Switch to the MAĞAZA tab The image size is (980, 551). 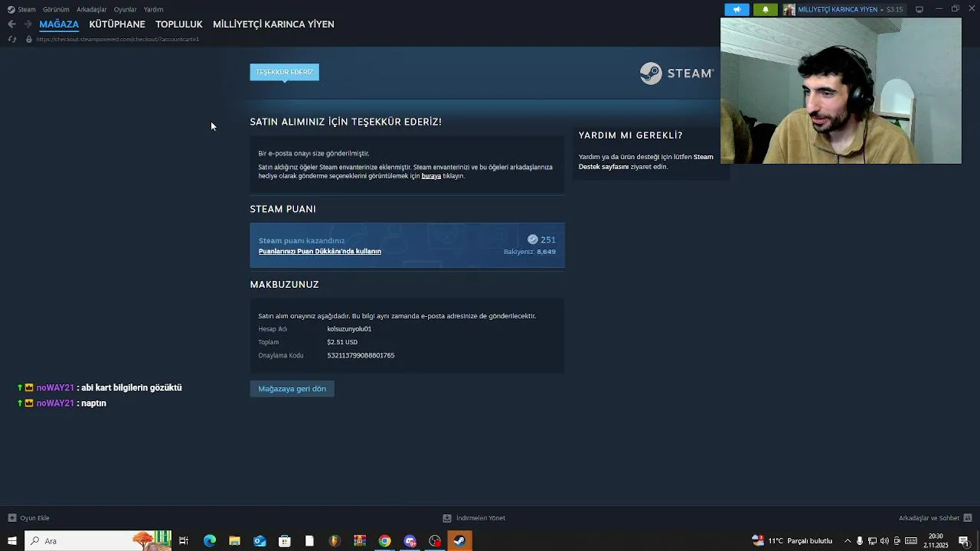click(x=59, y=24)
